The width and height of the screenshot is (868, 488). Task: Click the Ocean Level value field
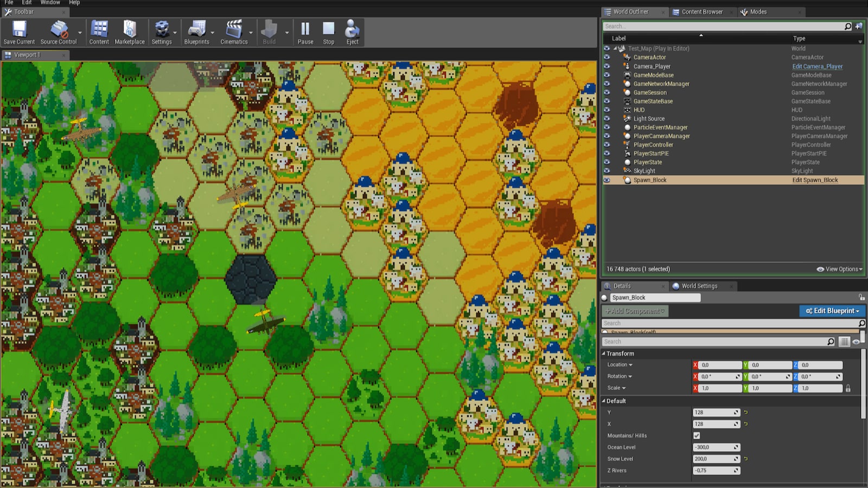[x=716, y=447]
